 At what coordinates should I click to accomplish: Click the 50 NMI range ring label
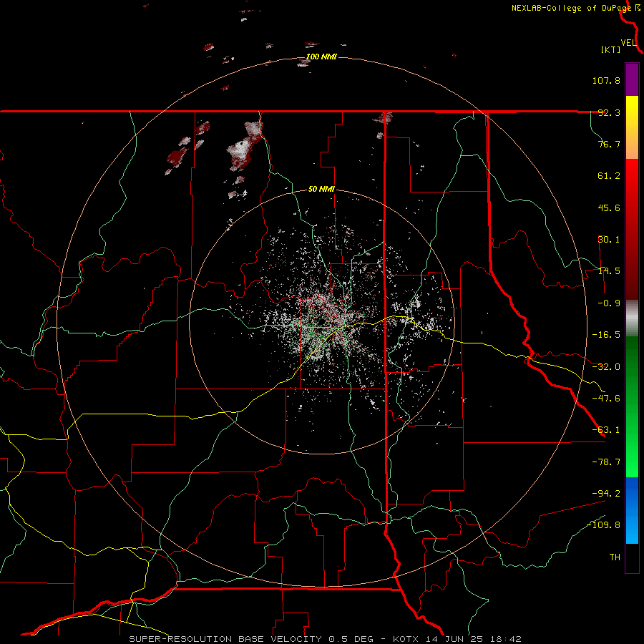click(x=321, y=190)
